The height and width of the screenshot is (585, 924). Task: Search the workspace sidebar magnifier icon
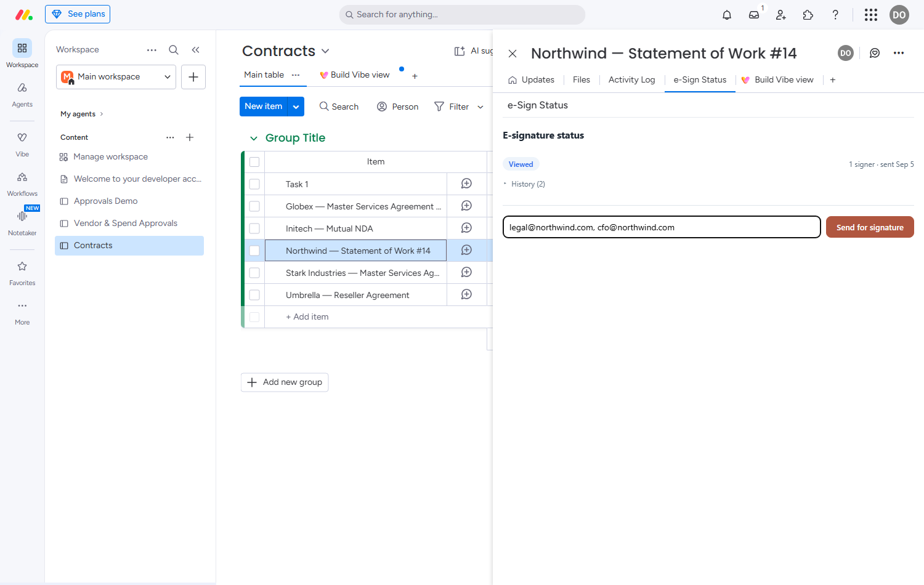[x=174, y=50]
